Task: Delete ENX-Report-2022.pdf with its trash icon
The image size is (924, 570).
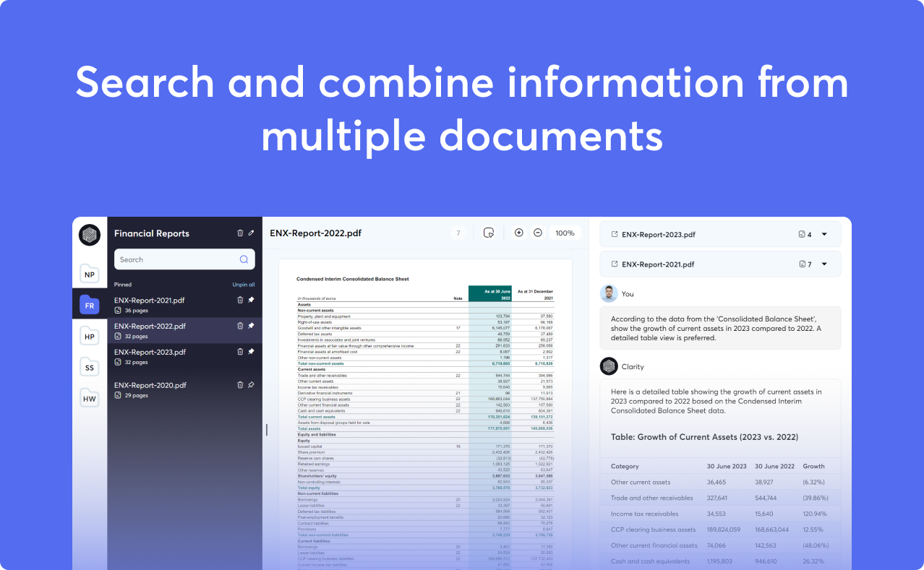Action: coord(240,326)
